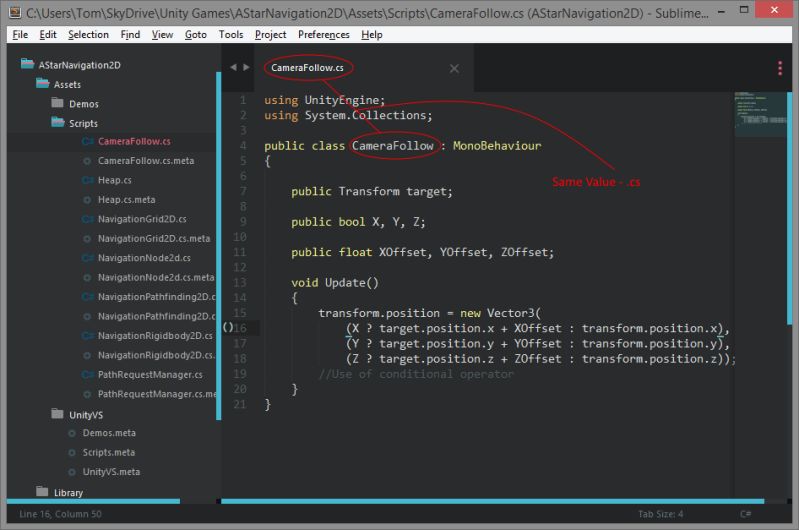Collapse the Scripts folder
799x530 pixels.
(x=58, y=122)
